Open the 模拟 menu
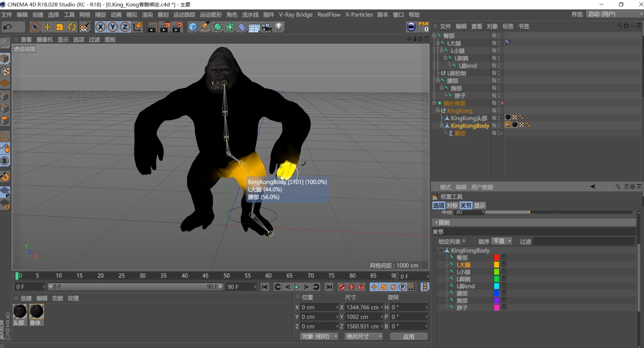Screen dimensions: 644x348 [132, 15]
